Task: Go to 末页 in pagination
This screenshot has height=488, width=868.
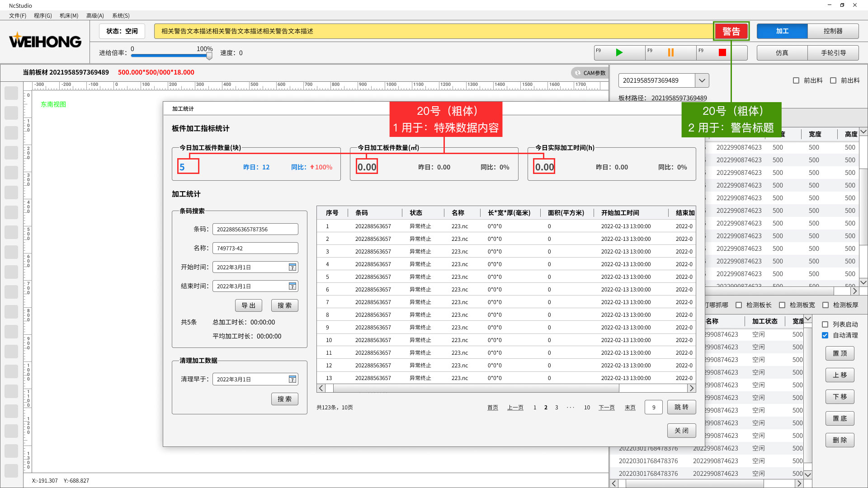Action: [630, 408]
